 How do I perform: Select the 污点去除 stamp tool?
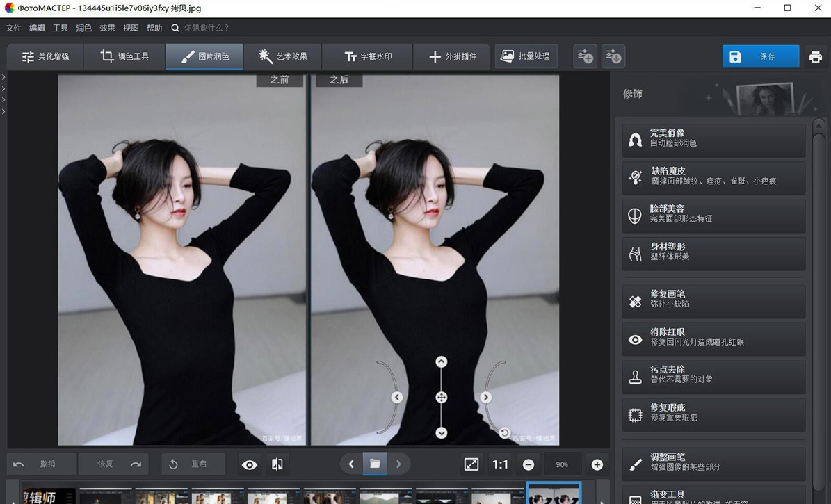pos(714,377)
